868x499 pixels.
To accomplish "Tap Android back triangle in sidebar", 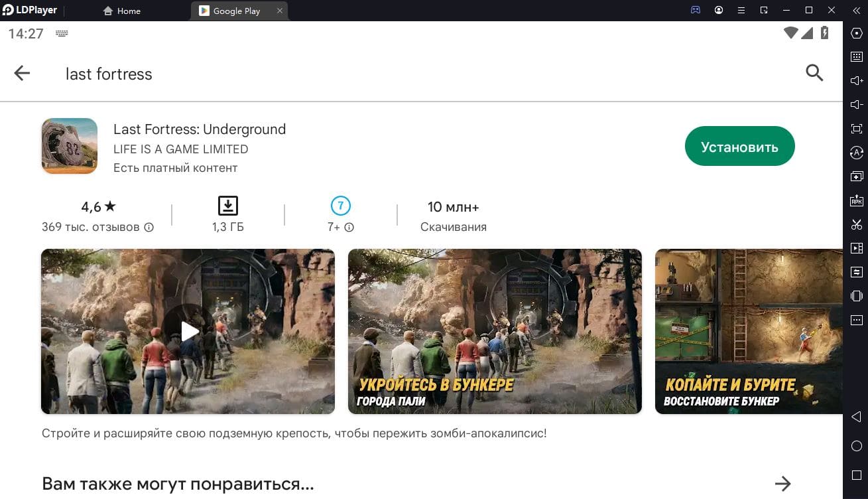I will (x=856, y=417).
